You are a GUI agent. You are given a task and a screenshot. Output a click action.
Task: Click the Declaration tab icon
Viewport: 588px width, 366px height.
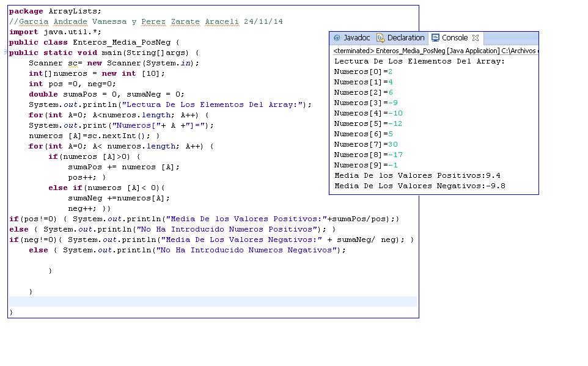click(380, 38)
